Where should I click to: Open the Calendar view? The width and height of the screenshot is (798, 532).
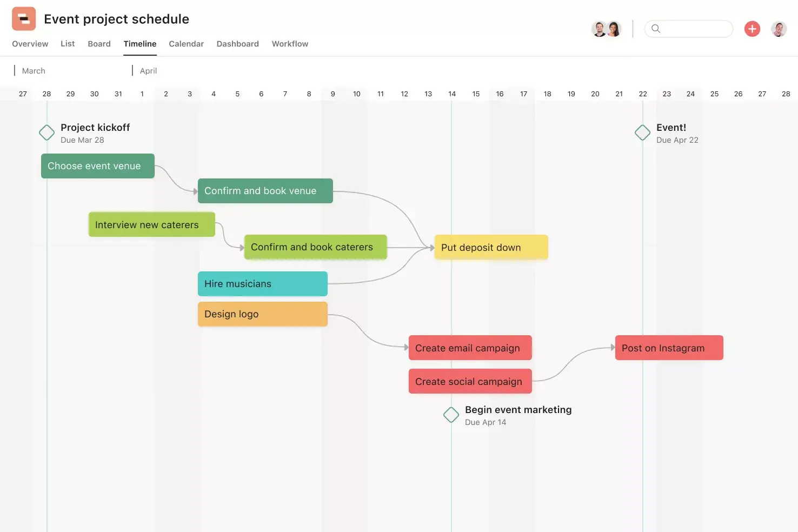[x=186, y=44]
